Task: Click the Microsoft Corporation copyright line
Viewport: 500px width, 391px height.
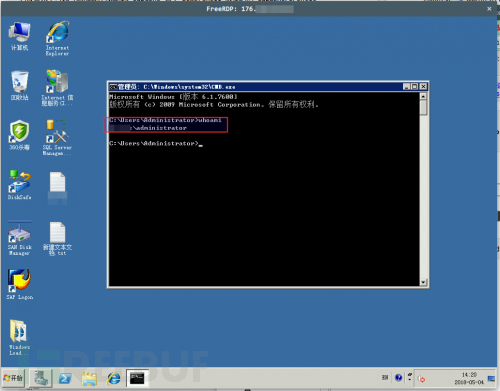Action: click(x=214, y=105)
